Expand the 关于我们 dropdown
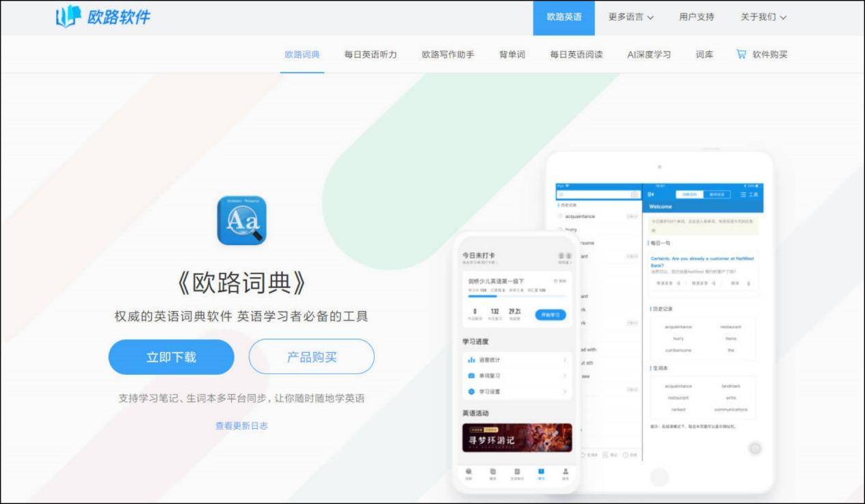Viewport: 865px width, 504px height. pos(763,17)
